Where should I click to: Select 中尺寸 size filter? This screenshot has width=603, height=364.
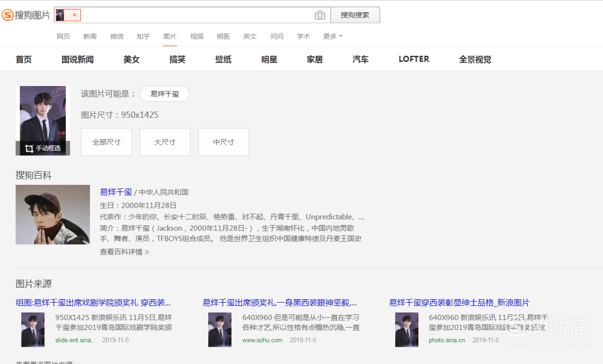tap(223, 142)
